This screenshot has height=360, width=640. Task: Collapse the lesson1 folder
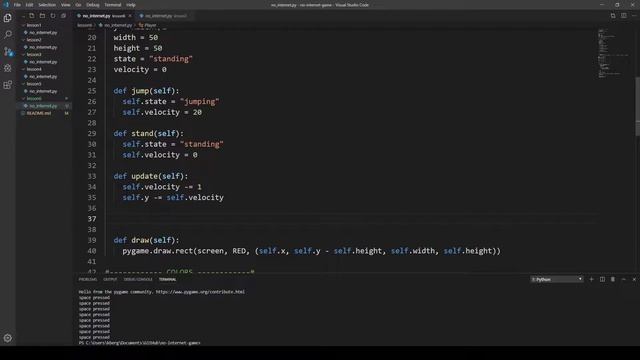click(23, 25)
